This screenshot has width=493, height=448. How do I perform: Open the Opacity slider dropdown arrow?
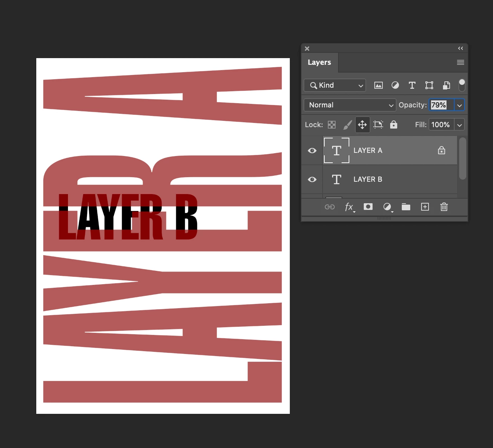(x=460, y=105)
